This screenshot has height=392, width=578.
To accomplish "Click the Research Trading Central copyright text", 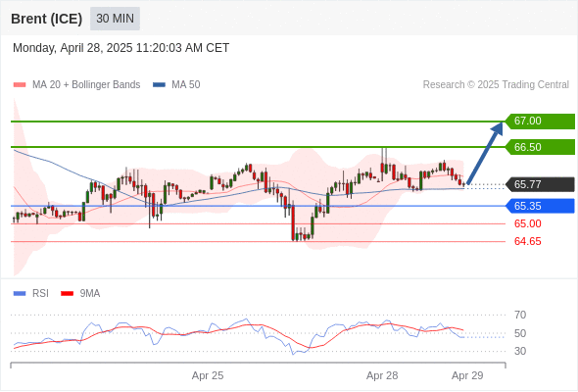I will click(496, 85).
